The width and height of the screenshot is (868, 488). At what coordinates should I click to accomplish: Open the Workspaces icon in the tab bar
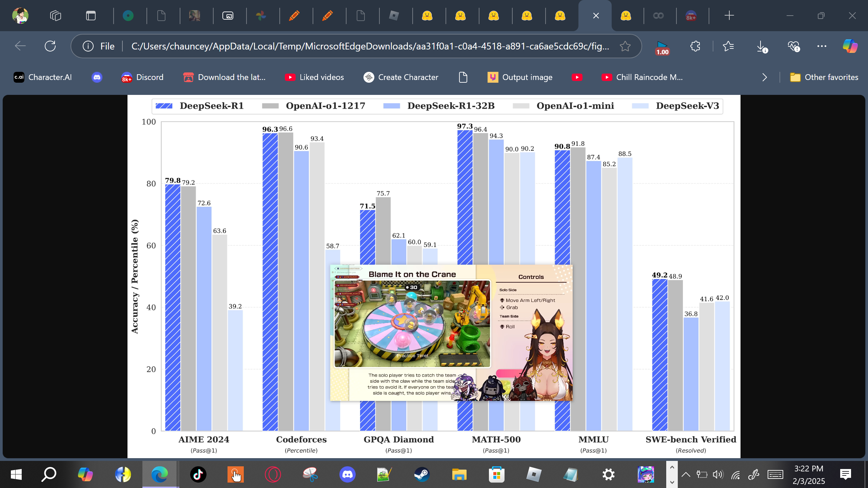pyautogui.click(x=56, y=16)
